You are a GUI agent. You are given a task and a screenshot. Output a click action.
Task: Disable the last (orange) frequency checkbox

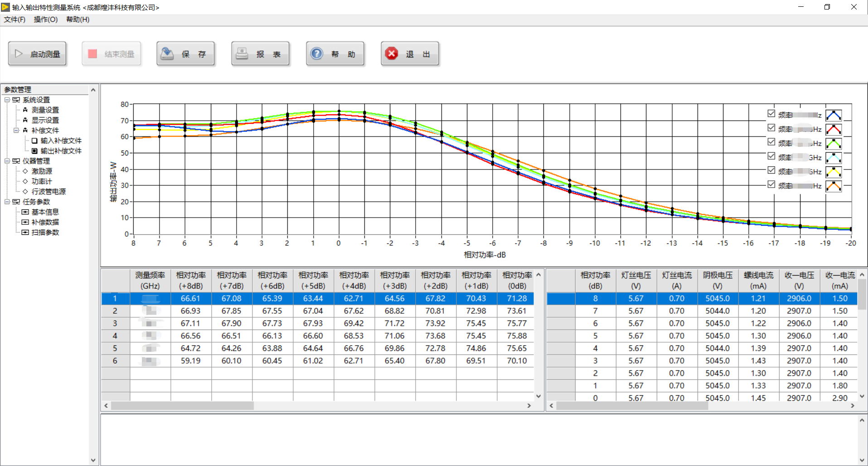[771, 184]
